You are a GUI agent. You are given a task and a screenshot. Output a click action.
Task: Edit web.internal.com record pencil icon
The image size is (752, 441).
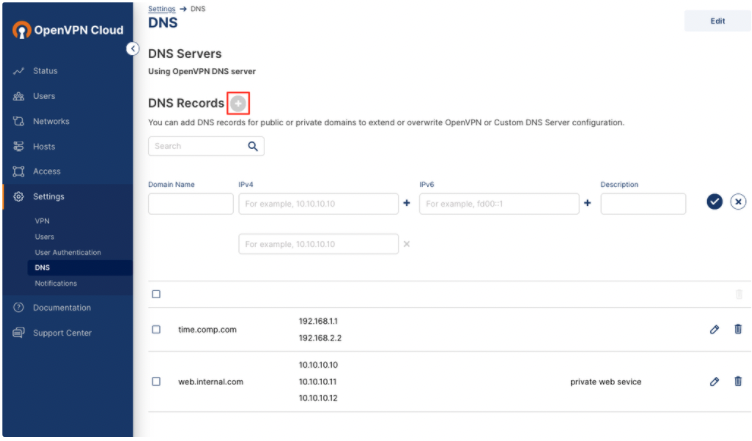(714, 382)
